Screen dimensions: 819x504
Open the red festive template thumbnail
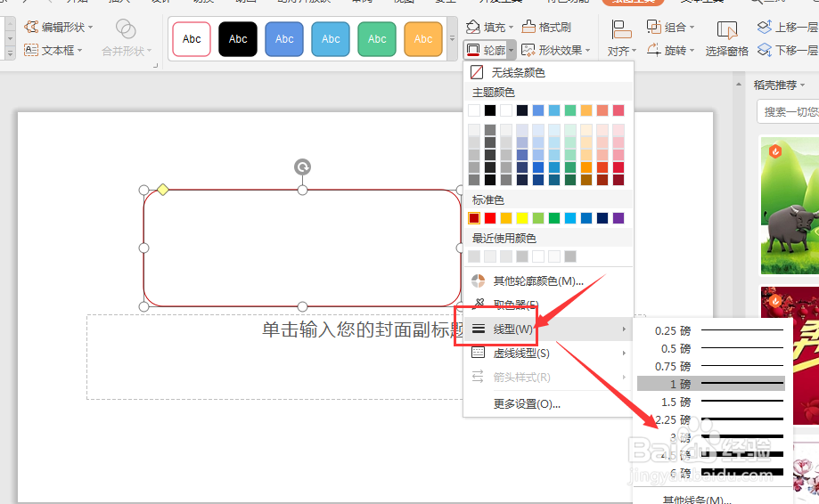790,354
